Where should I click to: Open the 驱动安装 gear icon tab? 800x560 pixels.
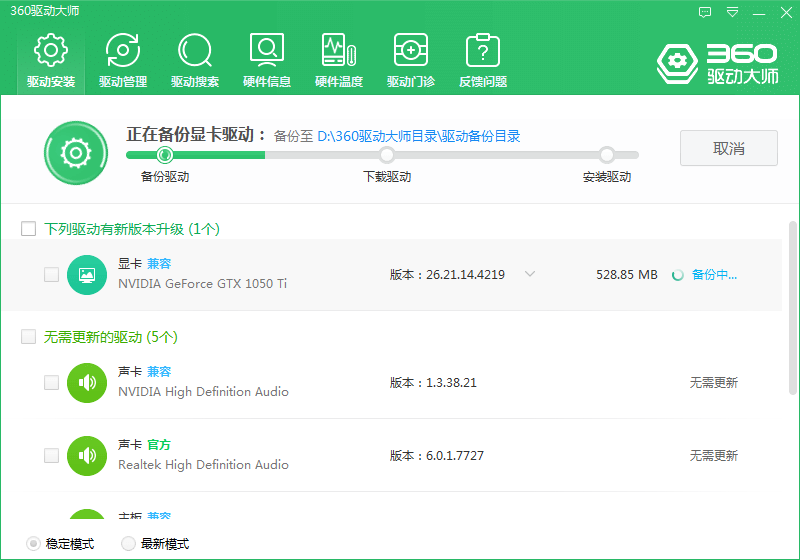(x=51, y=61)
